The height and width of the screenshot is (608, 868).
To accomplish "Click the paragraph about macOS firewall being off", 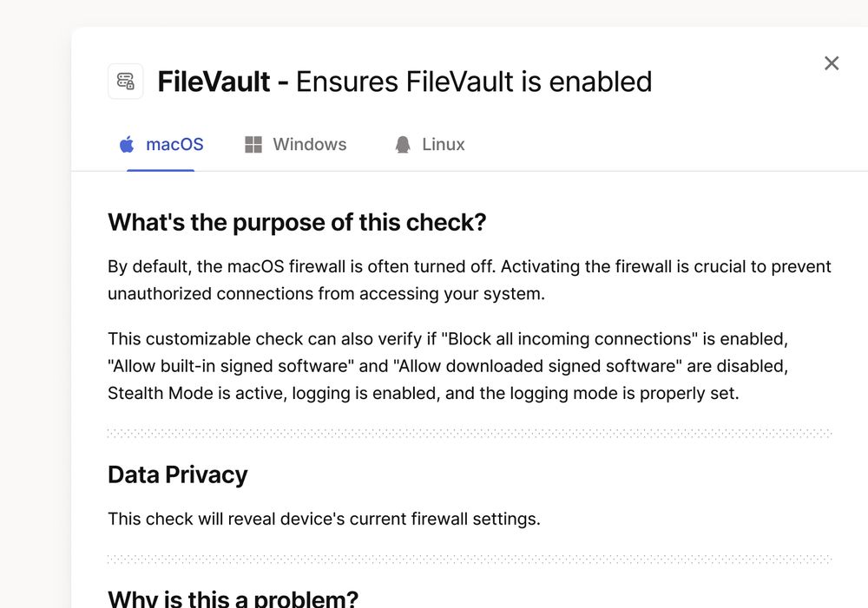I will click(x=470, y=280).
